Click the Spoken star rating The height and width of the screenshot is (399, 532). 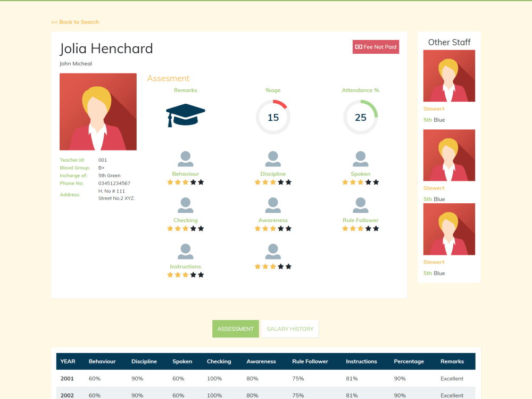click(360, 182)
